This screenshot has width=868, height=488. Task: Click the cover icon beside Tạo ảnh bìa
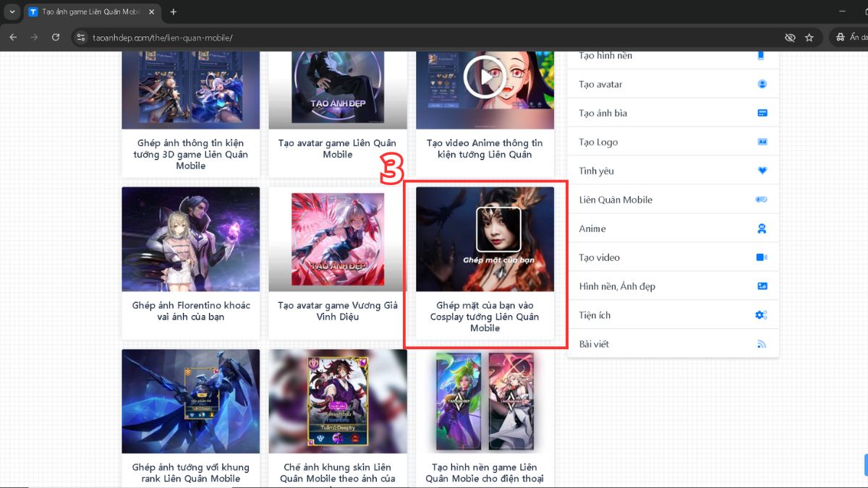pyautogui.click(x=762, y=114)
